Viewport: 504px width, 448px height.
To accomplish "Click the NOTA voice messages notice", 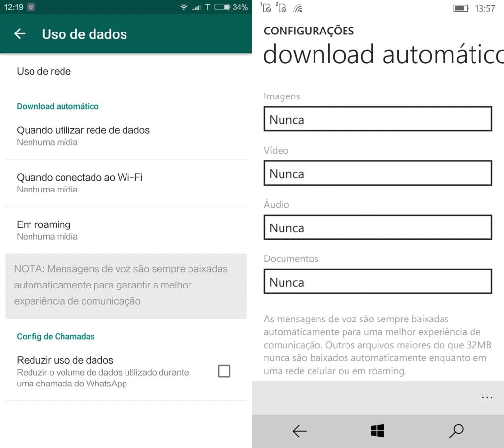I will tap(126, 286).
